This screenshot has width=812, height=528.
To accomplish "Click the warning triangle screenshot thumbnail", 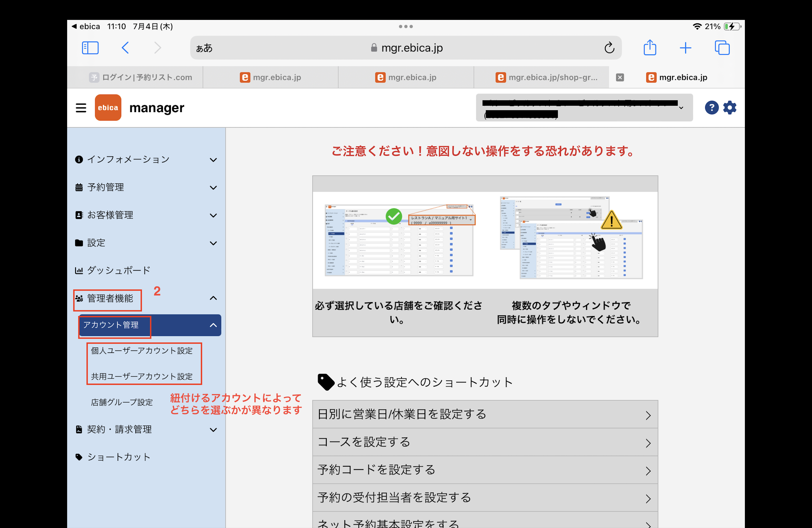I will click(x=572, y=238).
